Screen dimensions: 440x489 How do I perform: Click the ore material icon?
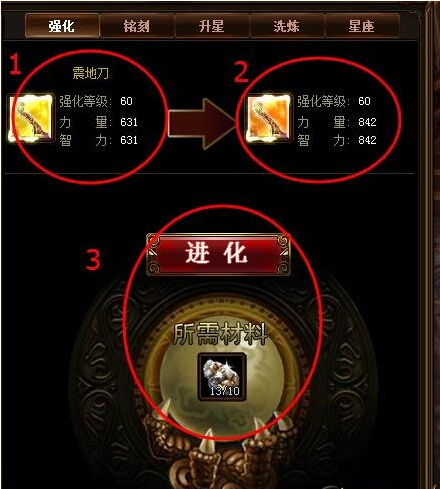coord(222,377)
